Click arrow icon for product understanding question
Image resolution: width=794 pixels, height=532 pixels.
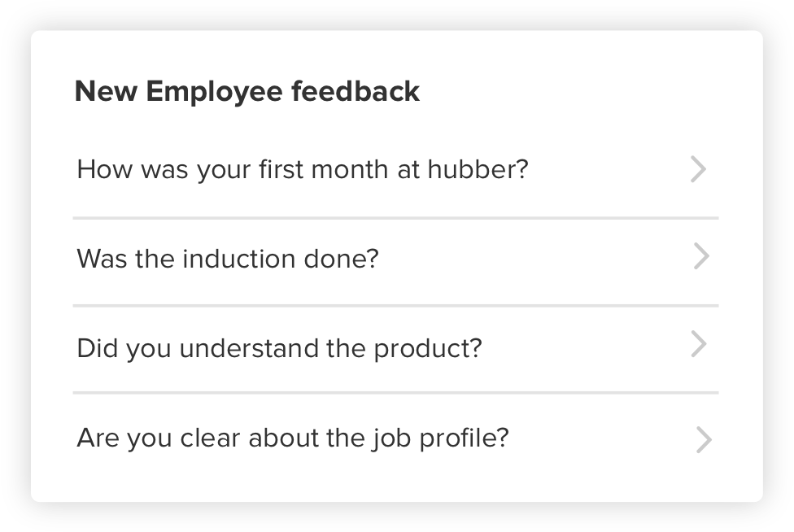click(699, 344)
